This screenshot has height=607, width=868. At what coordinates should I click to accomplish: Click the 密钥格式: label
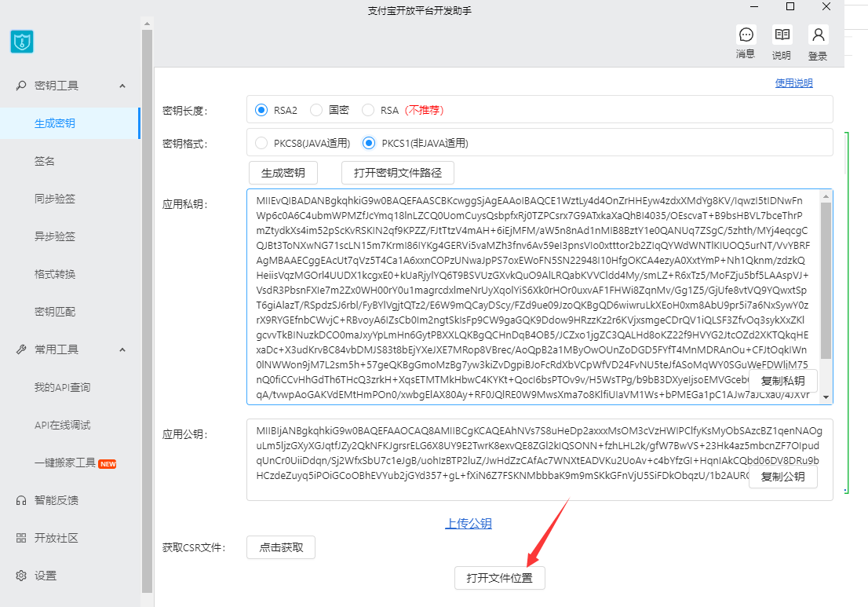click(x=185, y=144)
